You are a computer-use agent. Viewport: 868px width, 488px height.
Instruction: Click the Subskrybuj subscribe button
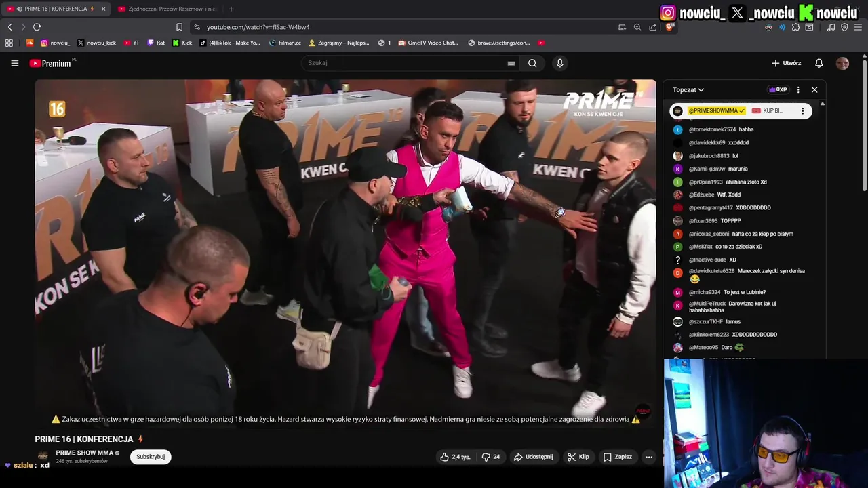click(151, 457)
